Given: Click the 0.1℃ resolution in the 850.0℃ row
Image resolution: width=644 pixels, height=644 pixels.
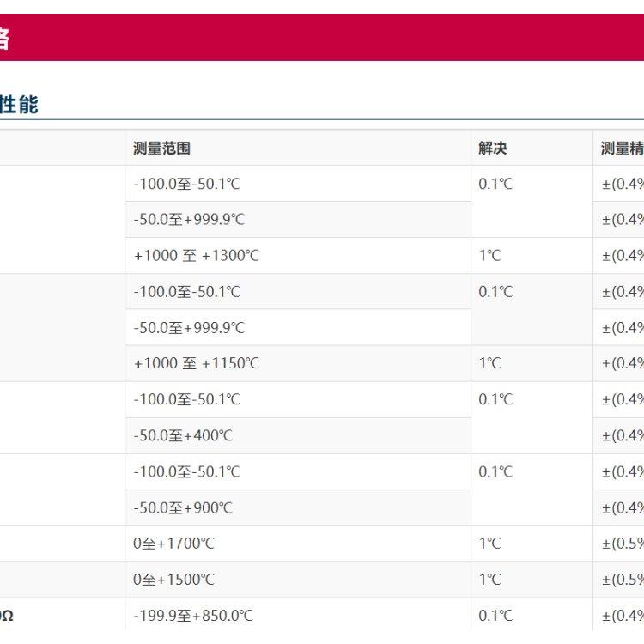Looking at the screenshot, I should (495, 616).
